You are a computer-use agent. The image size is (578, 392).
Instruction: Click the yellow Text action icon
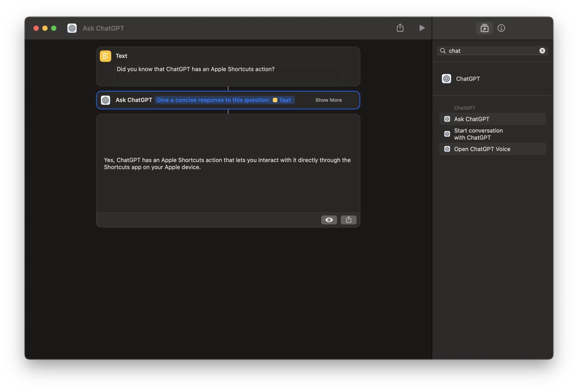[x=105, y=56]
